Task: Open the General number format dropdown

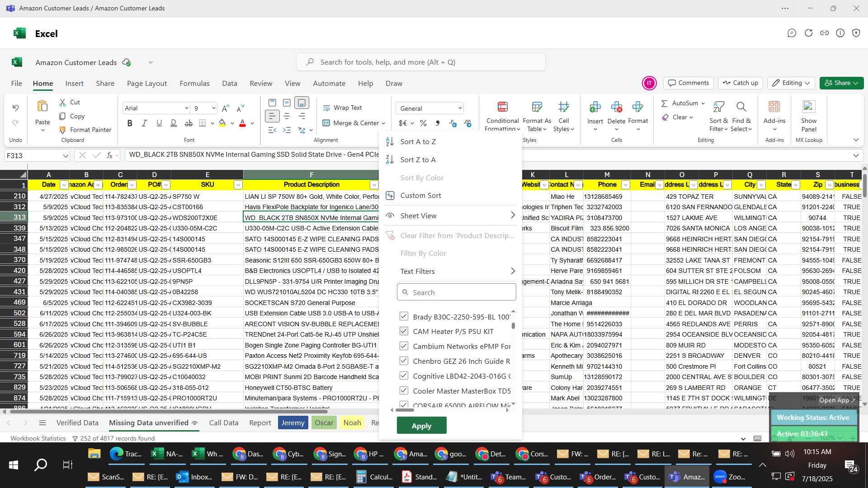Action: pos(460,108)
